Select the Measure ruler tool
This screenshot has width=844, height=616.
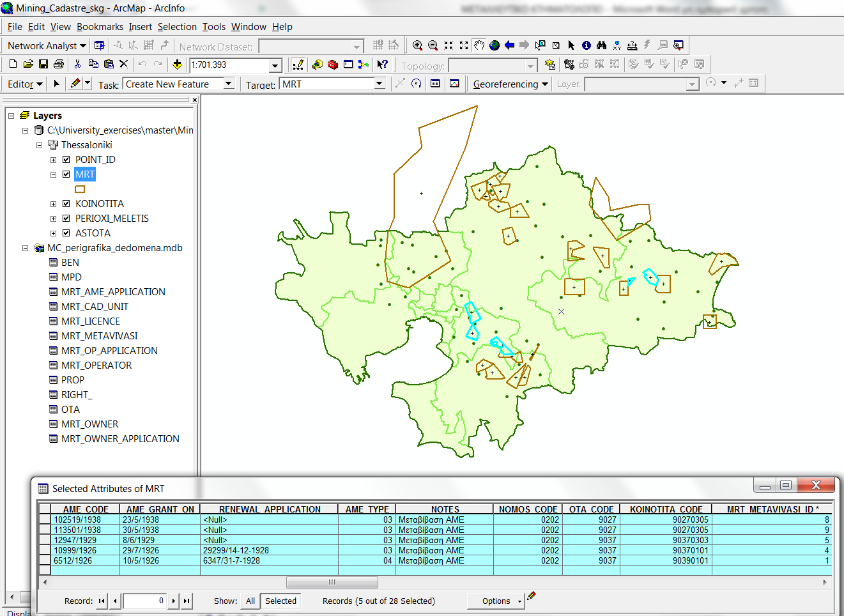click(x=633, y=45)
